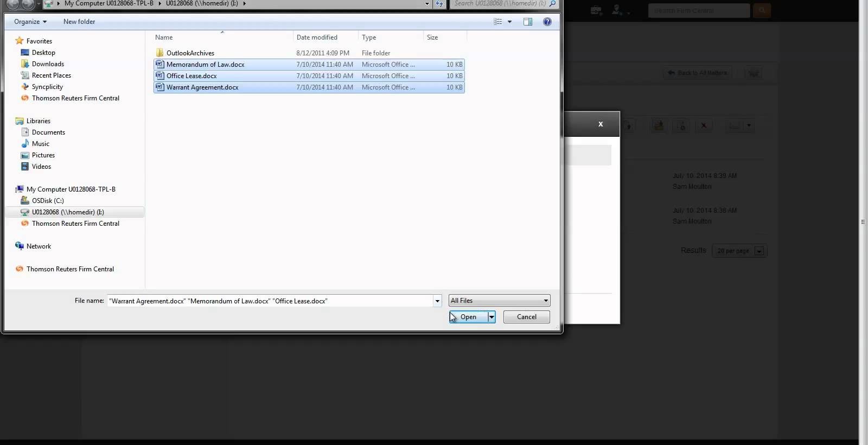This screenshot has height=445, width=868.
Task: Open the file name history dropdown
Action: pyautogui.click(x=437, y=301)
